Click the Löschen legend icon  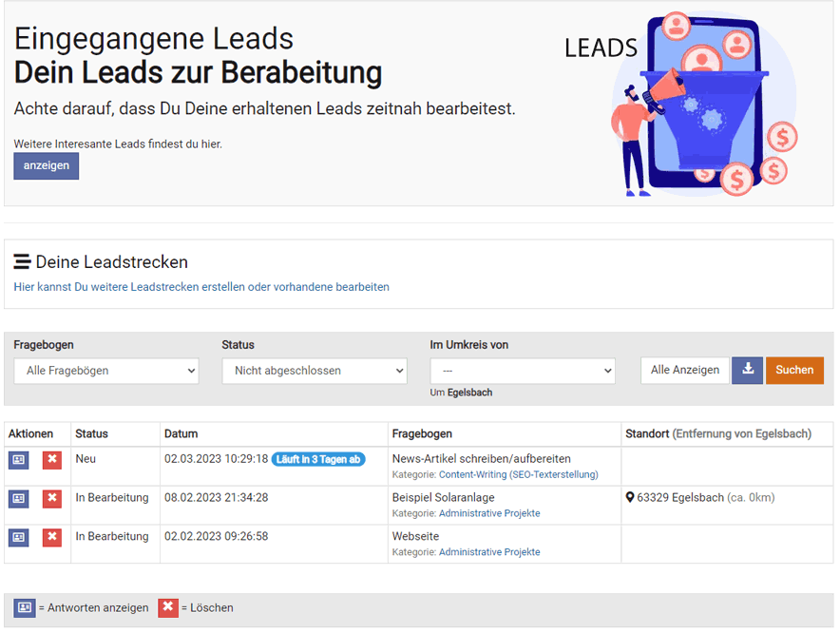click(x=167, y=607)
